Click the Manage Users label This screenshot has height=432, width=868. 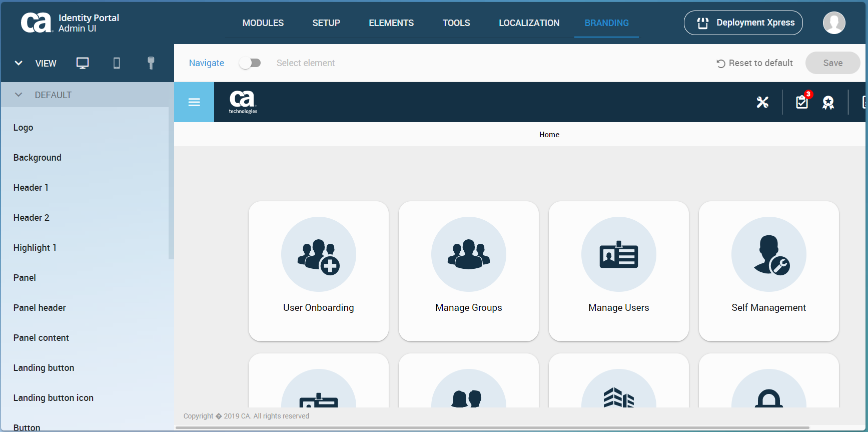coord(619,308)
